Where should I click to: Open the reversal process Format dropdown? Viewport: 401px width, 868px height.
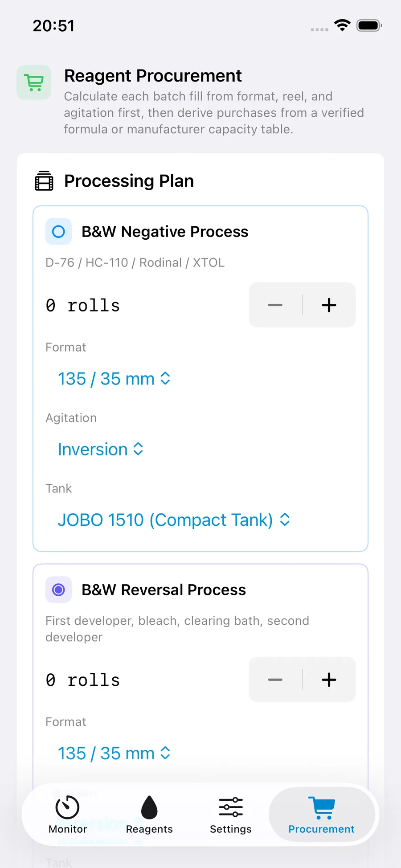click(114, 753)
